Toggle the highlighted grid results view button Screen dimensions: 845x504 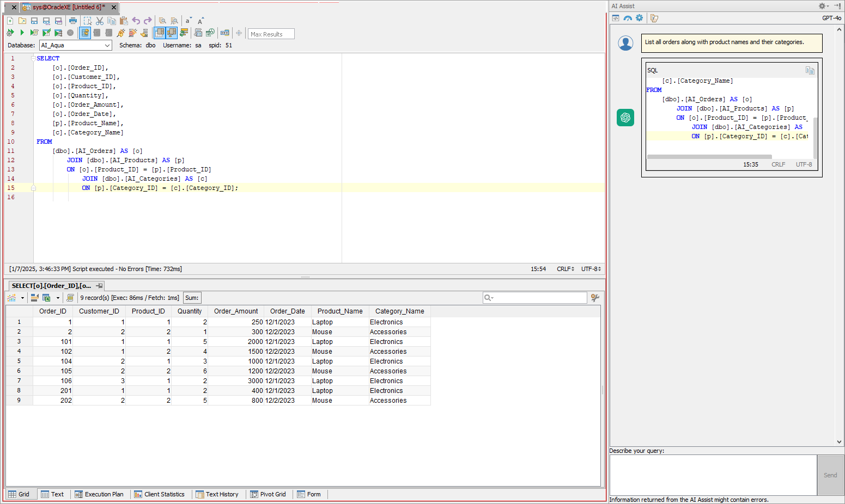160,33
